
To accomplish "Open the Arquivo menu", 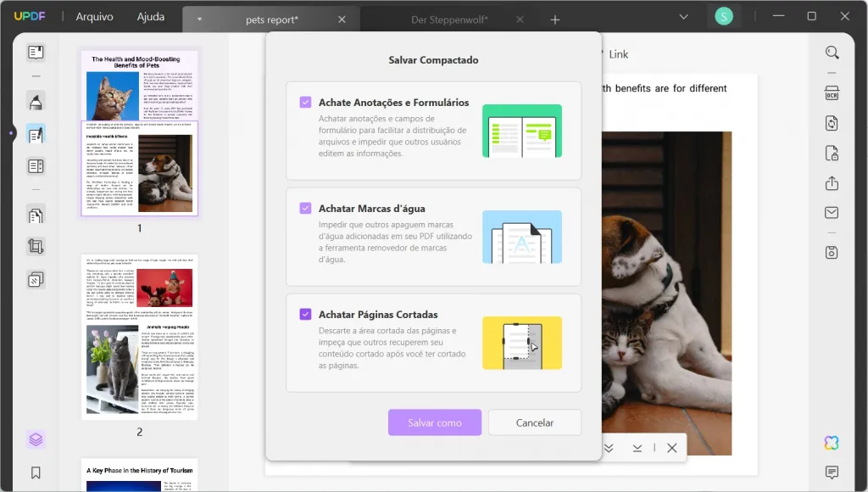I will pos(93,16).
